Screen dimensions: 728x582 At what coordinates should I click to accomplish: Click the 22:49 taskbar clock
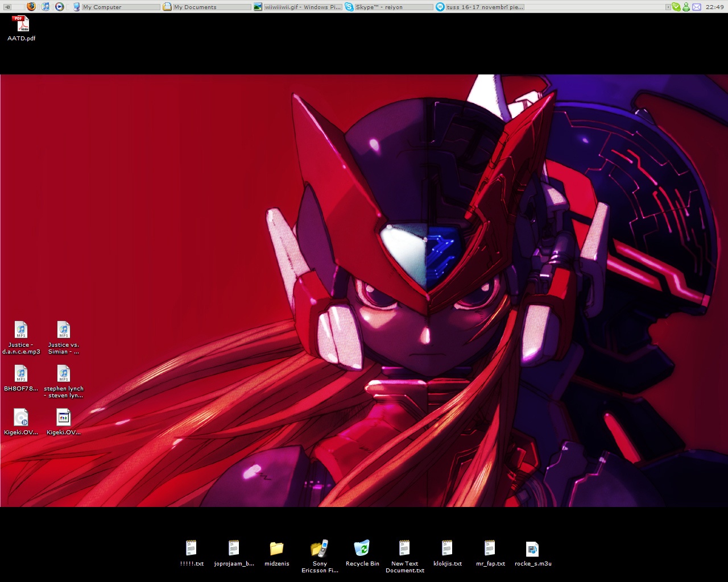click(714, 7)
